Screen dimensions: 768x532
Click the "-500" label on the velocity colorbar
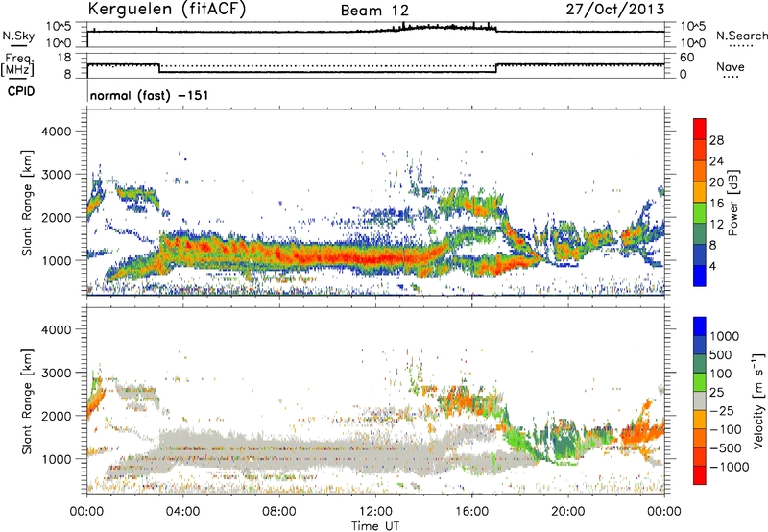coord(726,448)
